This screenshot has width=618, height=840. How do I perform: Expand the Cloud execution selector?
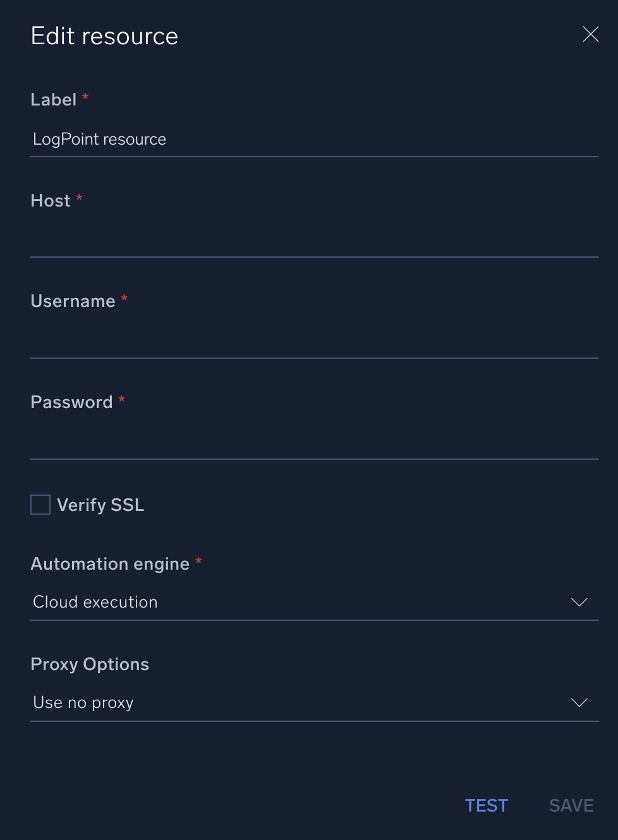pos(315,602)
